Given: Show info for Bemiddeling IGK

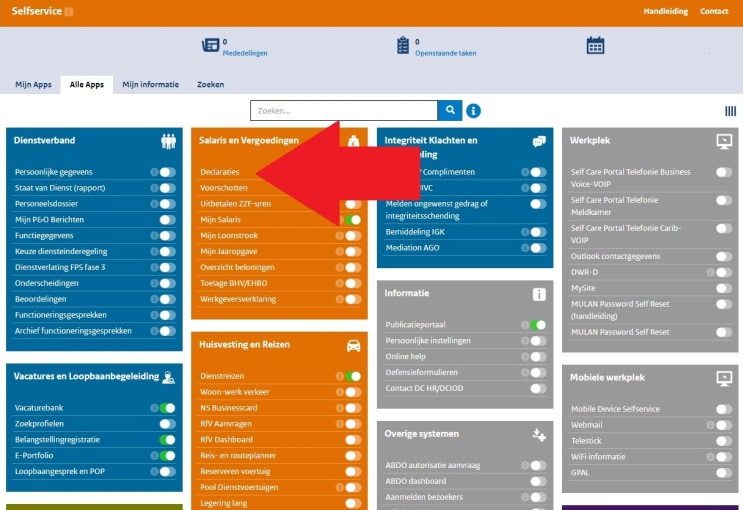Looking at the screenshot, I should pyautogui.click(x=525, y=232).
